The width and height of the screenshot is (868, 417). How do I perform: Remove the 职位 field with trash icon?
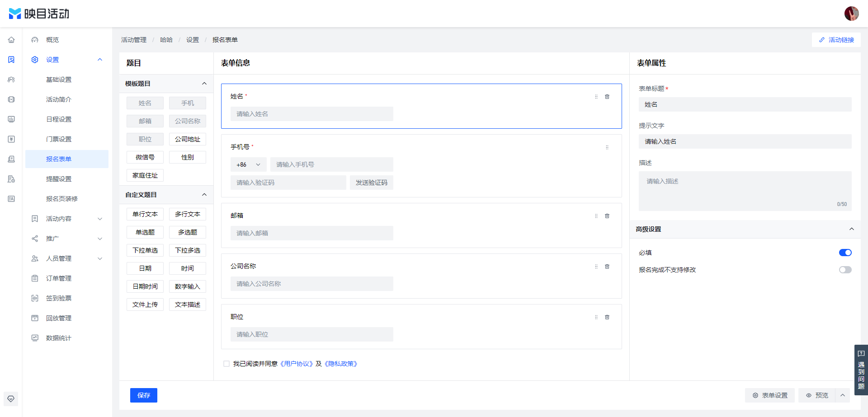607,317
